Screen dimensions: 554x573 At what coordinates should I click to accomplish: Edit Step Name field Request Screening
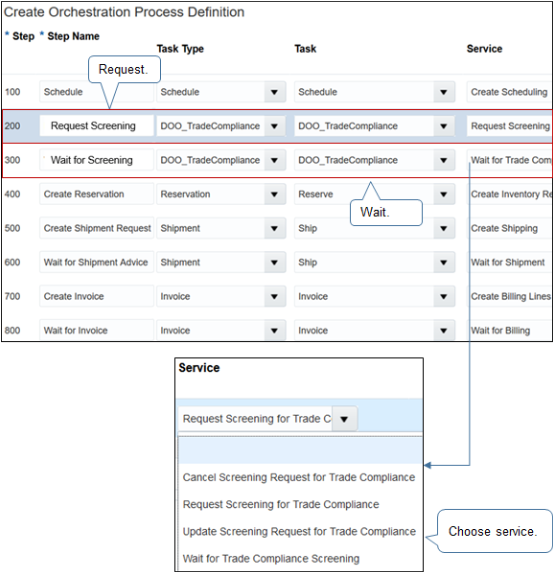click(96, 126)
